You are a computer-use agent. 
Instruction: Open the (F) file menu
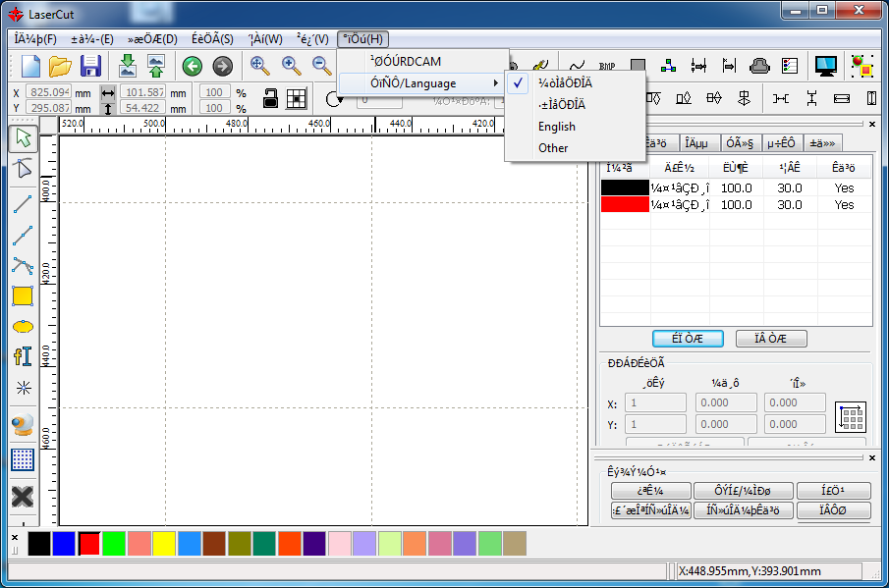pos(35,39)
